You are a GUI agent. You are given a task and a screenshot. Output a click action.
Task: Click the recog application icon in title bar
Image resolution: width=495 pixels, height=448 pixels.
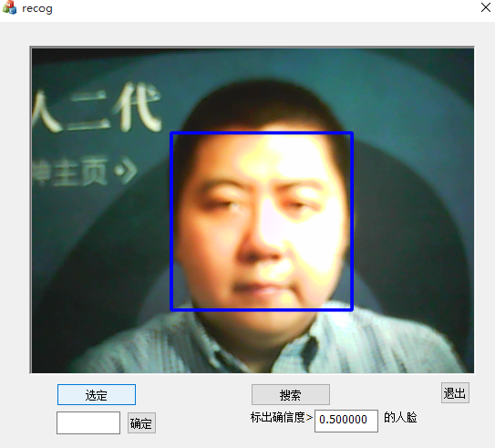pyautogui.click(x=9, y=7)
